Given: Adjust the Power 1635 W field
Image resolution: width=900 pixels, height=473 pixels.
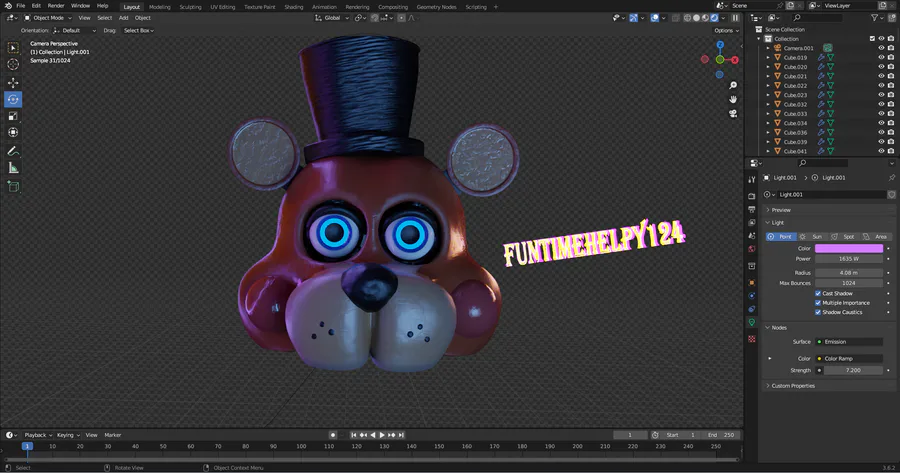Looking at the screenshot, I should [x=849, y=259].
